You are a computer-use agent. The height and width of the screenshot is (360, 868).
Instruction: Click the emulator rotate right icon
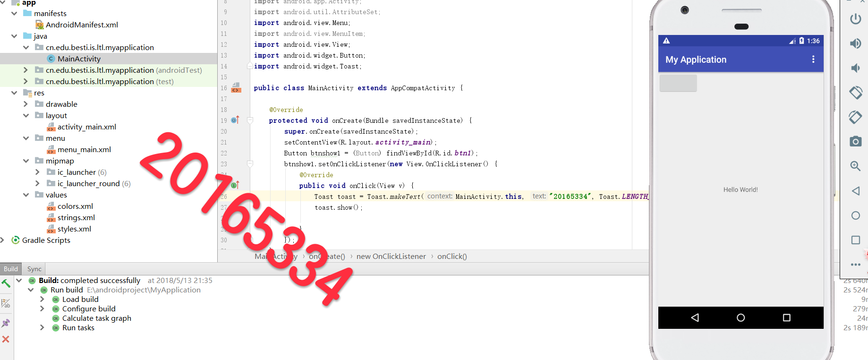pos(855,117)
